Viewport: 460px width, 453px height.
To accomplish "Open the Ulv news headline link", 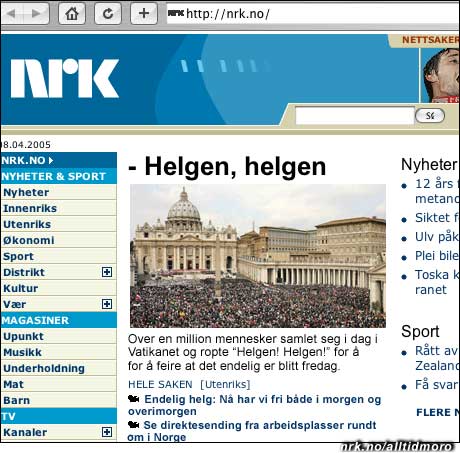I will (x=437, y=237).
